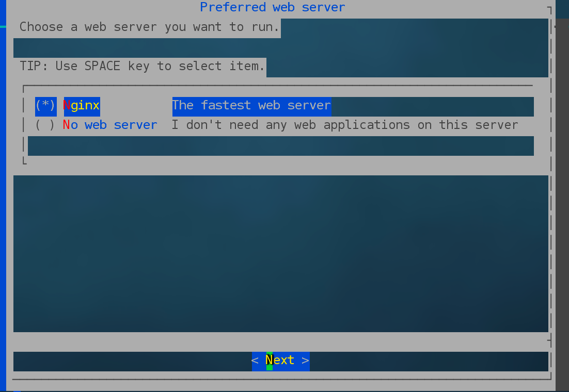The height and width of the screenshot is (392, 569).
Task: Click the 'Preferred web server' dialog title
Action: [x=273, y=7]
